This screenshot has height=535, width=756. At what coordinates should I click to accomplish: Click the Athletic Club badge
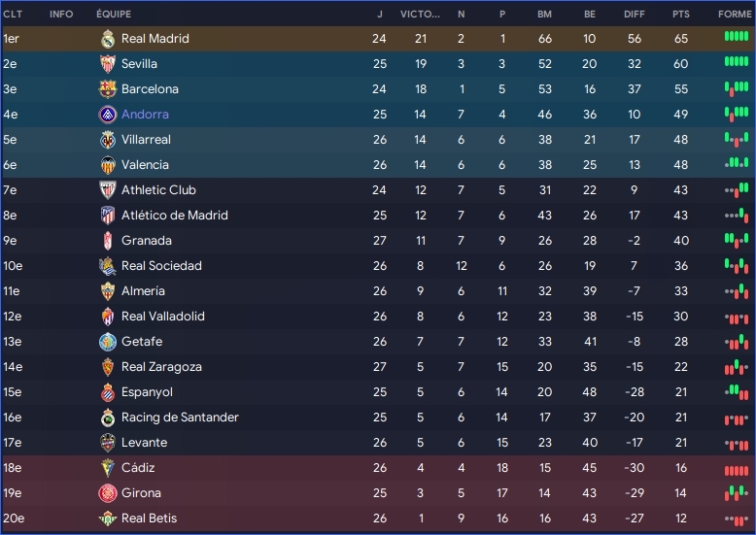pos(108,190)
